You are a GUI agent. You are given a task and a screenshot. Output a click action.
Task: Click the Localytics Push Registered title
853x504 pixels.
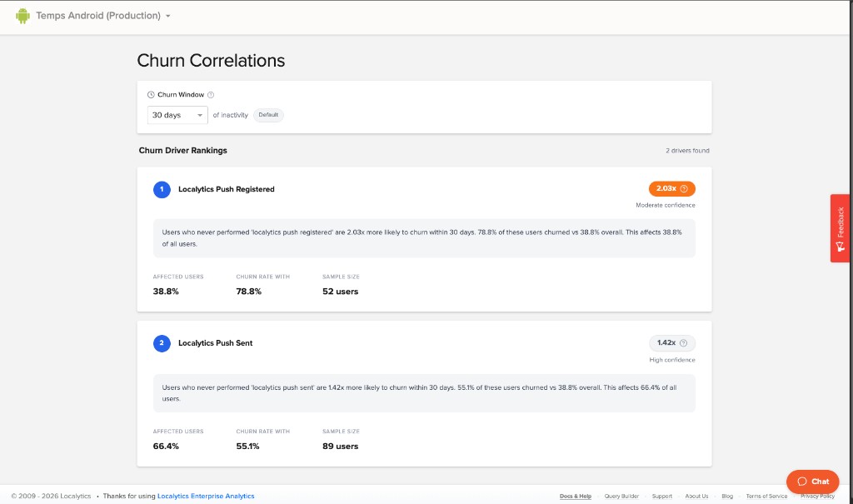click(227, 189)
